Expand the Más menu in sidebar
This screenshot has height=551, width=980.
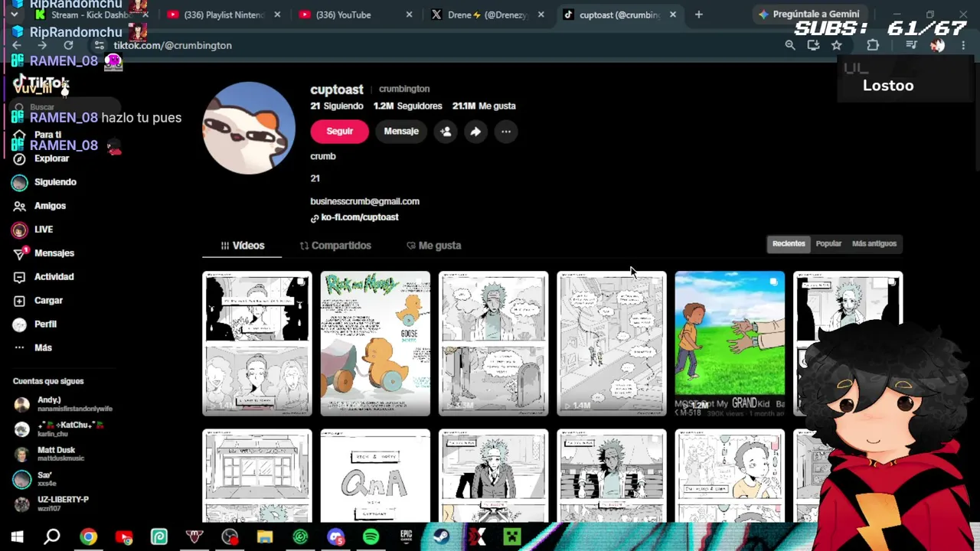pyautogui.click(x=33, y=348)
